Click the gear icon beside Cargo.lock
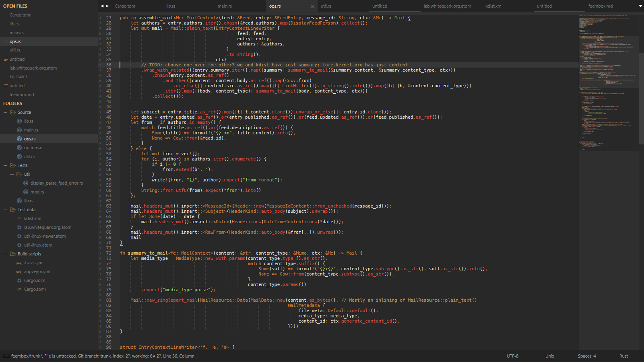This screenshot has width=644, height=362. coord(19,280)
